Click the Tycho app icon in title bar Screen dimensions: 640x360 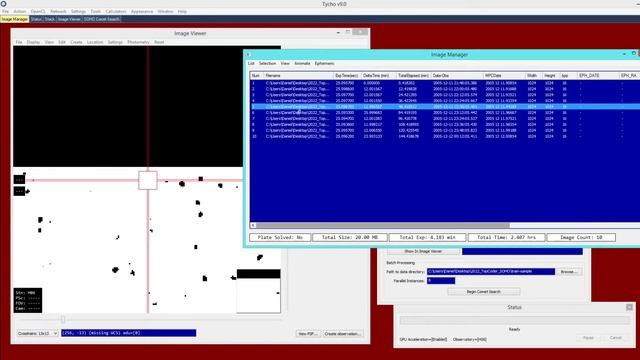tap(3, 4)
